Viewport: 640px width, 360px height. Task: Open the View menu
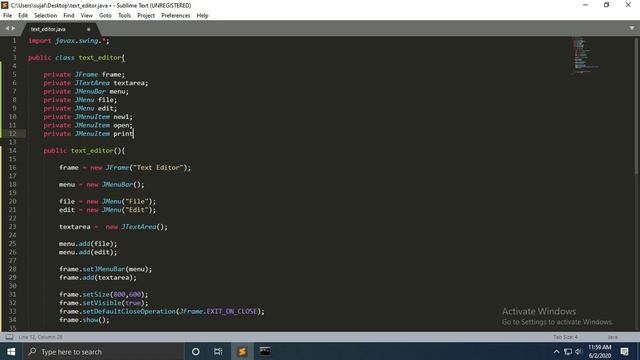pyautogui.click(x=87, y=16)
